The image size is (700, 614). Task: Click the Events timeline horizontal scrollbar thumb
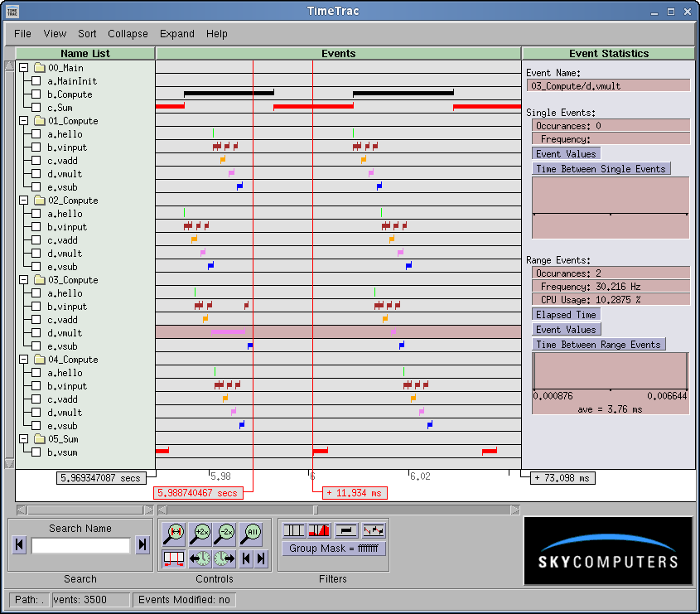[x=316, y=510]
